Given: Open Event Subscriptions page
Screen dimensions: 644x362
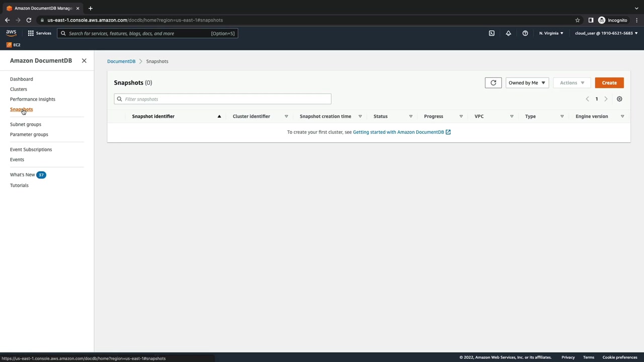Looking at the screenshot, I should click(31, 149).
